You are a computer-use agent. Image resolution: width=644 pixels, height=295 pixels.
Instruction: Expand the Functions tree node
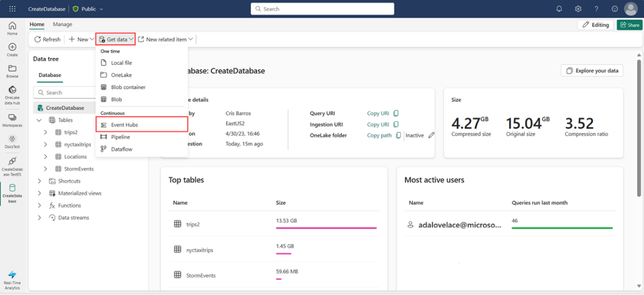pyautogui.click(x=39, y=205)
